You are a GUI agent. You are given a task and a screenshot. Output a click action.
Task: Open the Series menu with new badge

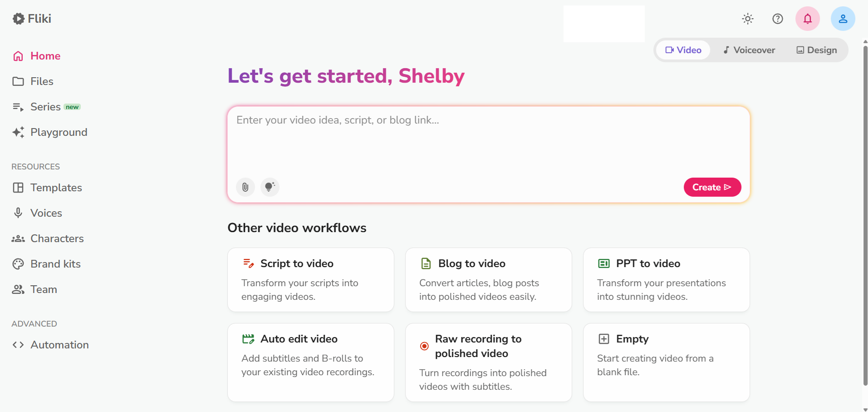[45, 106]
